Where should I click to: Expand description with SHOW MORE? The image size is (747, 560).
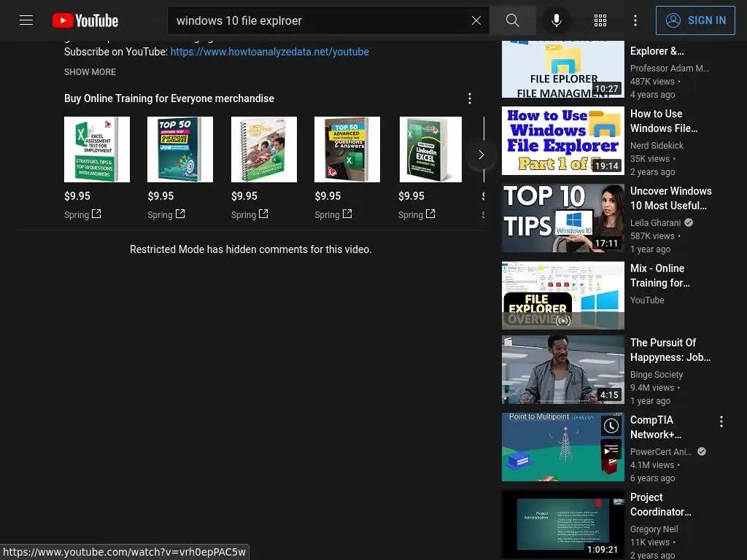tap(90, 72)
